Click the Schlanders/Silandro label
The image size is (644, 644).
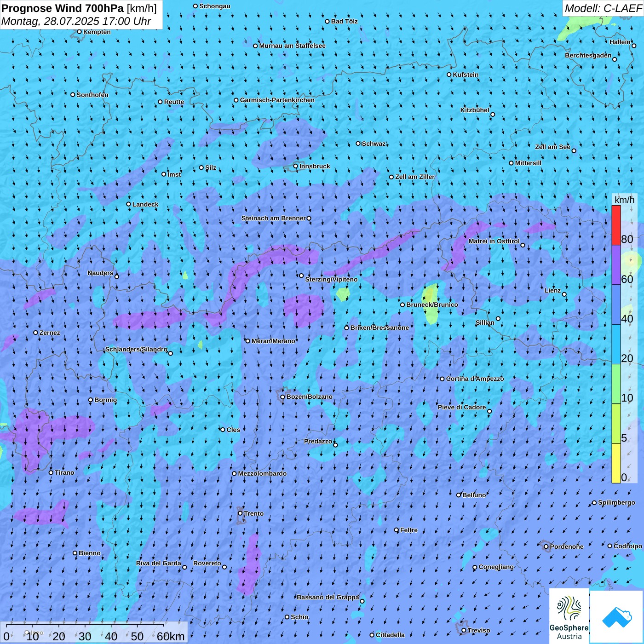[136, 349]
